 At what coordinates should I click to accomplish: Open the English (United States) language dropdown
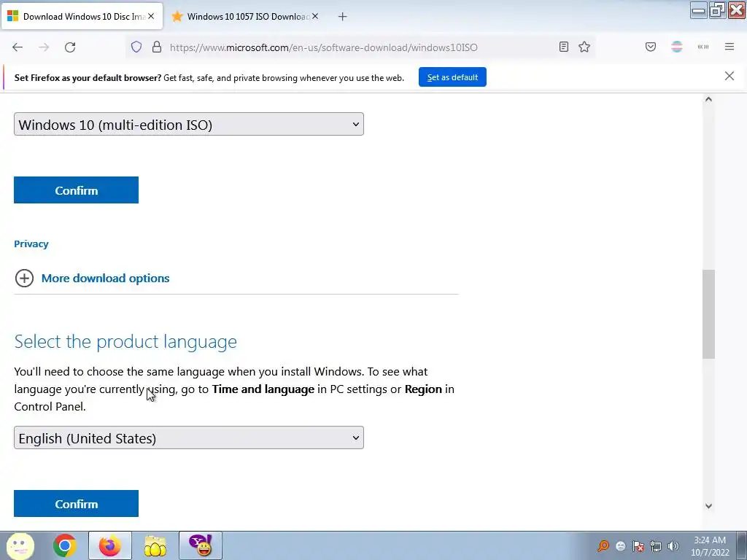click(x=189, y=437)
